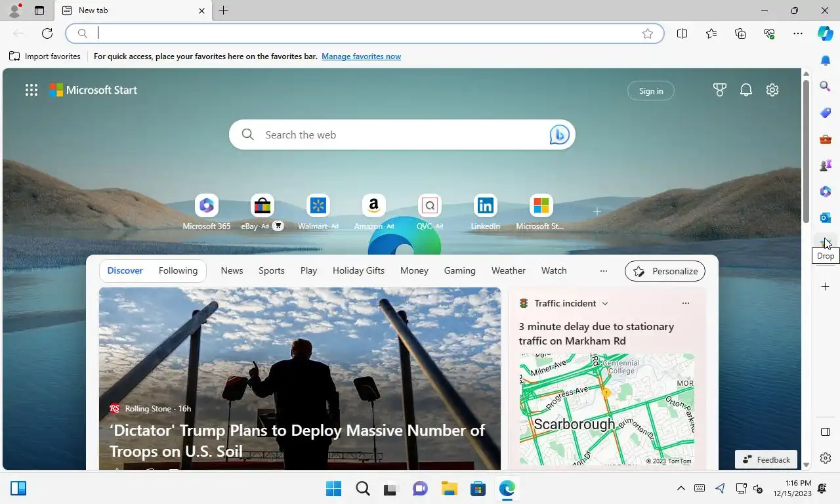The width and height of the screenshot is (840, 504).
Task: Open the Sports feed tab
Action: 272,270
